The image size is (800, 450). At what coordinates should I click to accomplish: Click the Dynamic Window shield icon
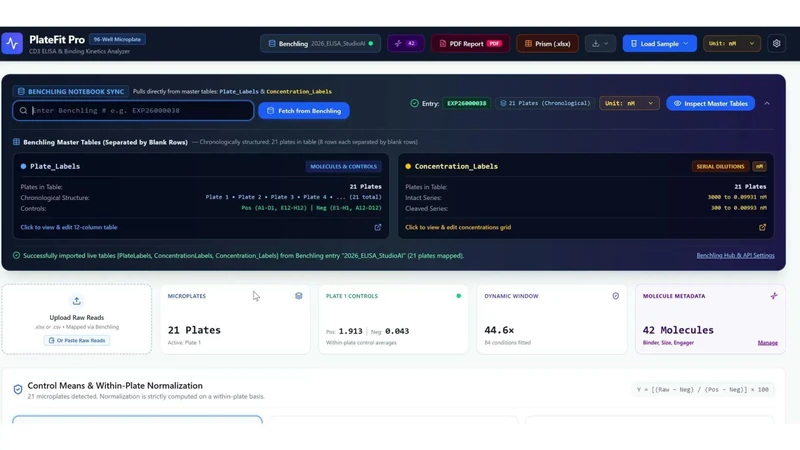615,296
